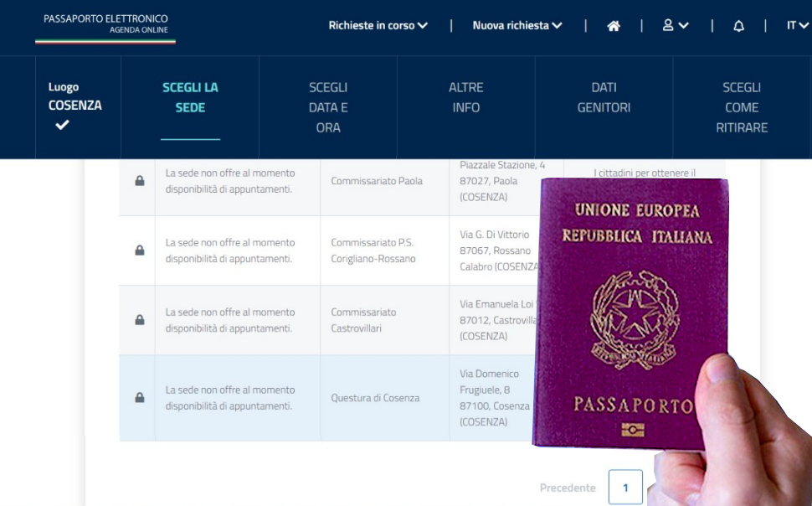Click the padlock icon beside Questura di Cosenza
Screen dimensions: 812x506
[138, 395]
